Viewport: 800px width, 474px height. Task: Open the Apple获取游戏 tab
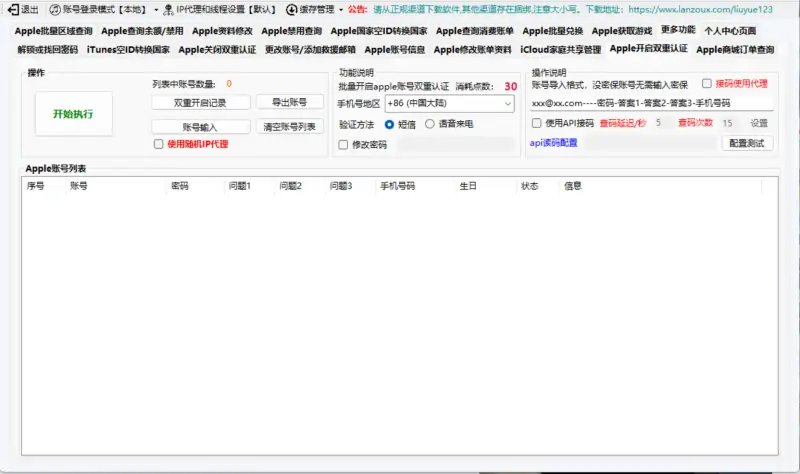click(622, 31)
